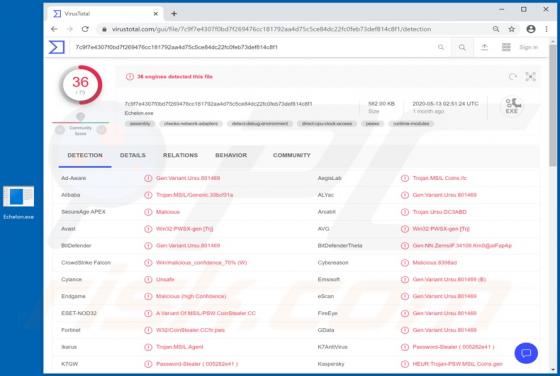The image size is (560, 376).
Task: Click the K7AntiVirus Password-Stealer result
Action: click(x=454, y=347)
